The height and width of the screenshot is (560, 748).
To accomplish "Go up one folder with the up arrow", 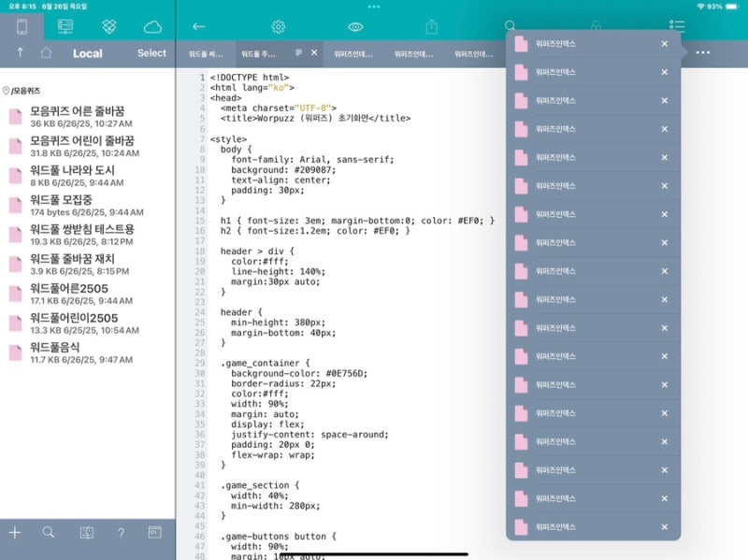I will 20,52.
